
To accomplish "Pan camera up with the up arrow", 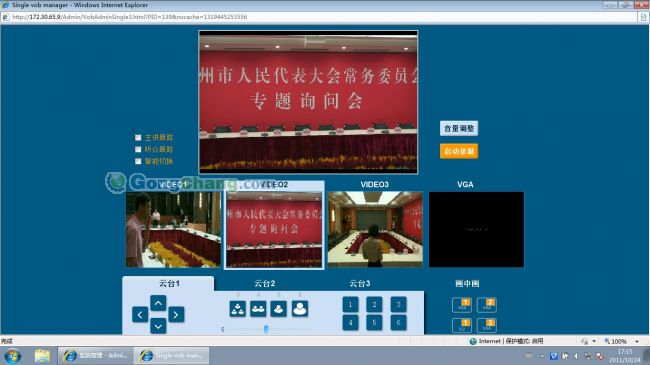I will [158, 303].
